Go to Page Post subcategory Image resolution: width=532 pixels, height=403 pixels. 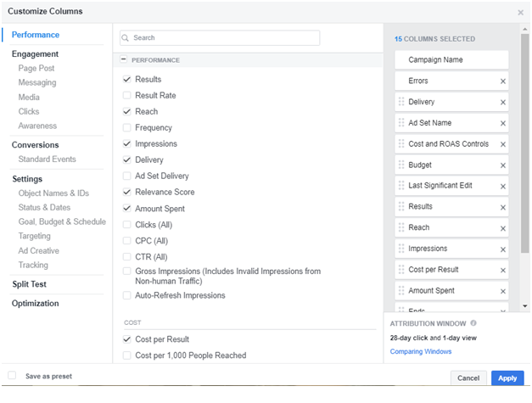pyautogui.click(x=36, y=68)
